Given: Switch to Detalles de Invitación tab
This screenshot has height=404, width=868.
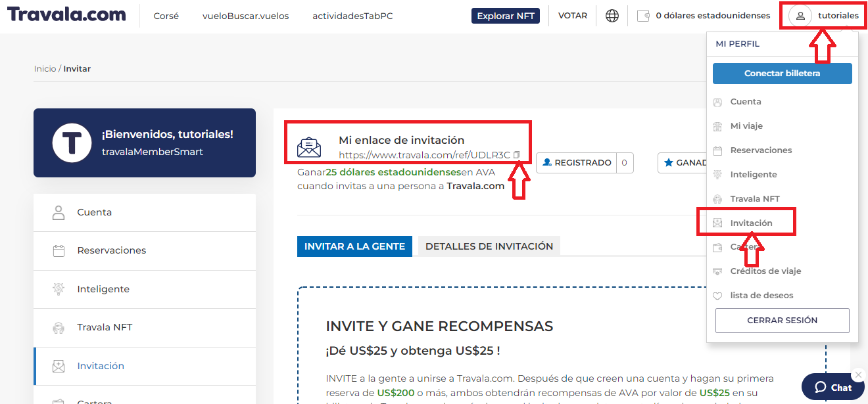Looking at the screenshot, I should tap(489, 246).
